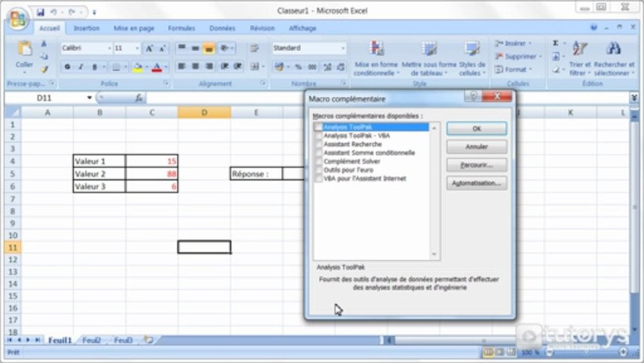Pick the yellow fill color button
The width and height of the screenshot is (644, 363).
pos(137,67)
